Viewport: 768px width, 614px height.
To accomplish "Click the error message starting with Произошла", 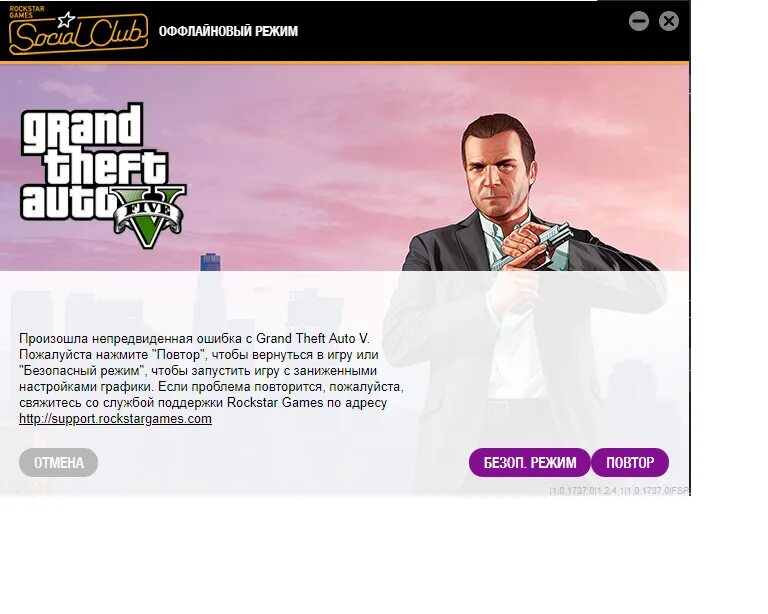I will [x=211, y=378].
